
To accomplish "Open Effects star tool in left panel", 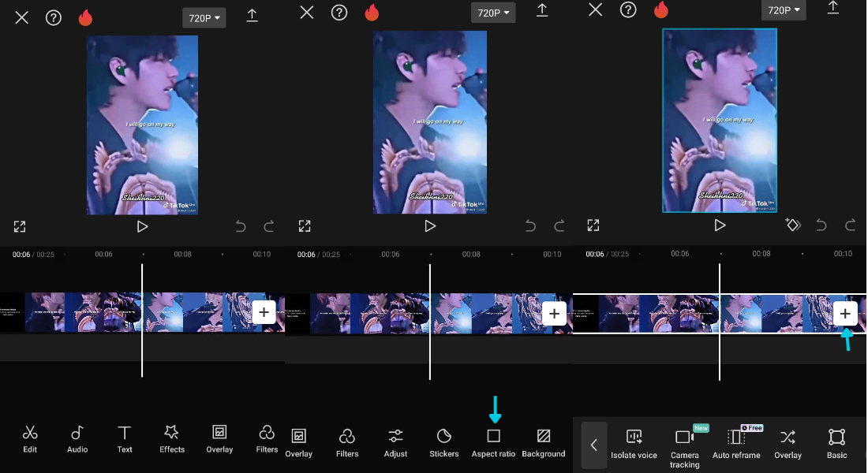I will pyautogui.click(x=171, y=438).
